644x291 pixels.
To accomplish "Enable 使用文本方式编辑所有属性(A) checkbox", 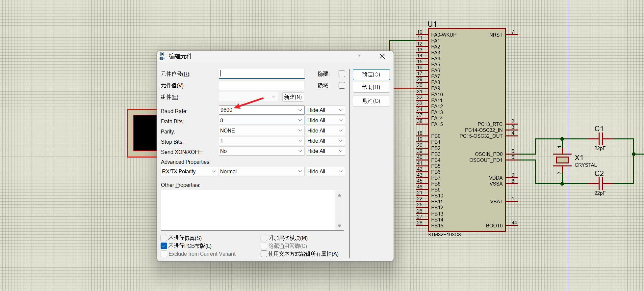I will 264,254.
